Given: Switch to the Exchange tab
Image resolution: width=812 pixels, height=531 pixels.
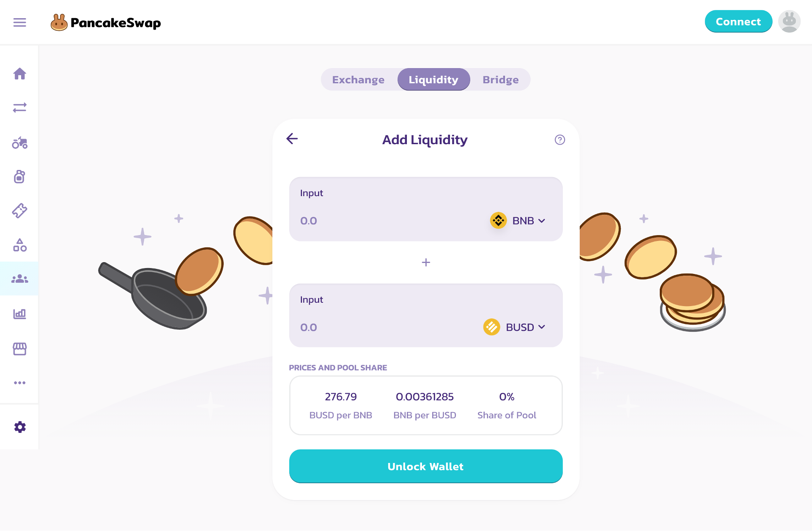Looking at the screenshot, I should [358, 79].
